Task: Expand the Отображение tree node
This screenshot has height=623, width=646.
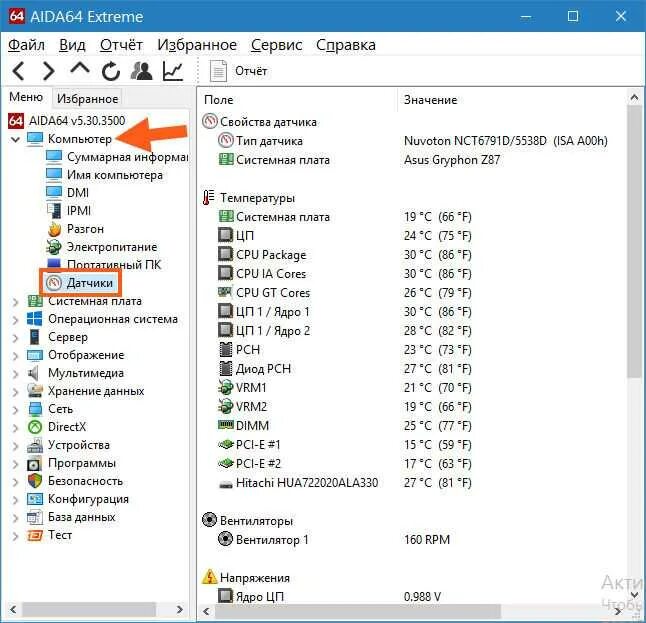Action: pos(15,356)
